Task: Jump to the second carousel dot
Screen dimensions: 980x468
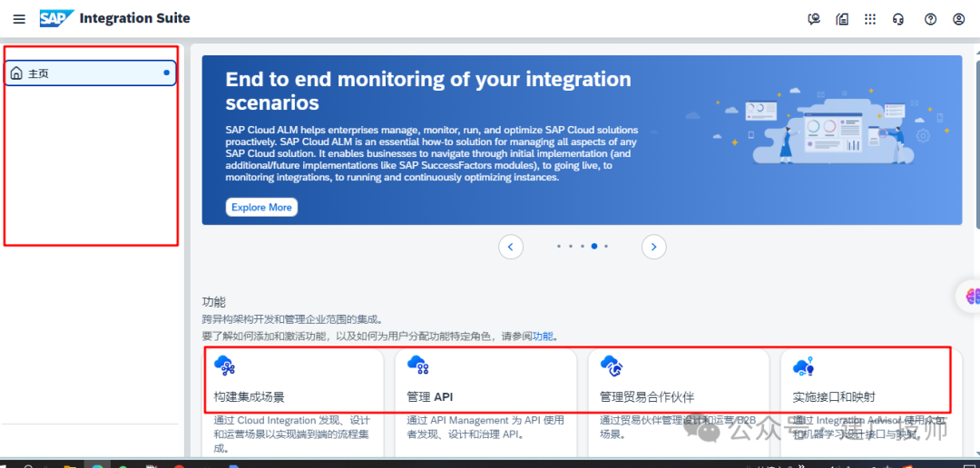Action: coord(571,246)
